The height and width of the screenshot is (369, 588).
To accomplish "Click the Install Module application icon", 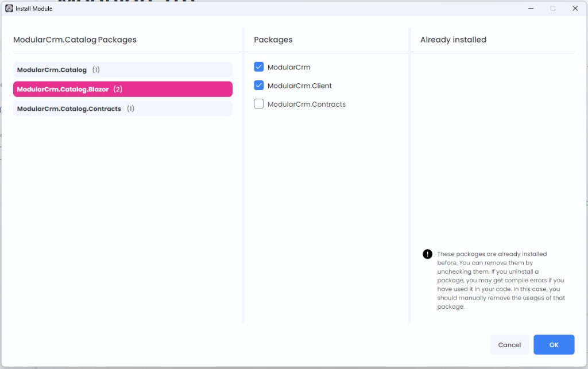I will pos(9,8).
